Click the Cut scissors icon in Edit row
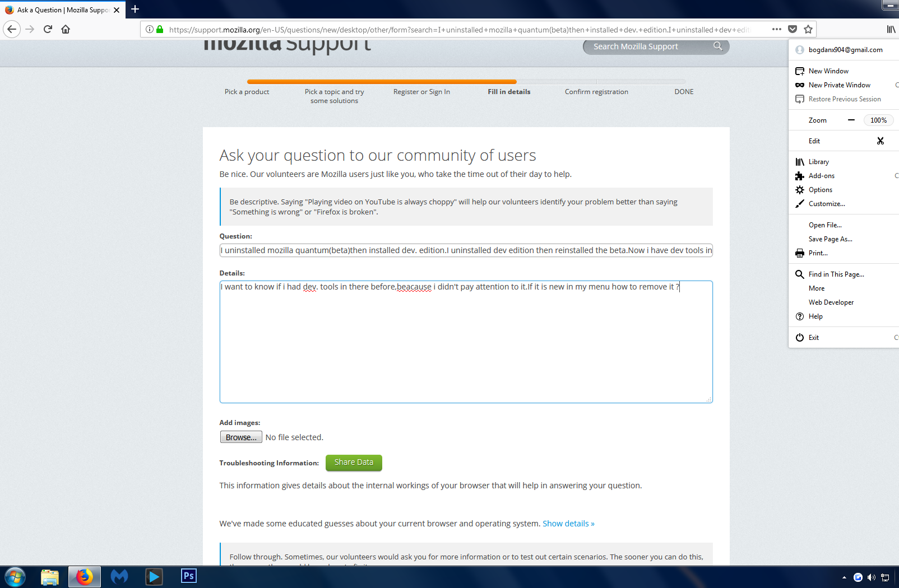 tap(881, 141)
